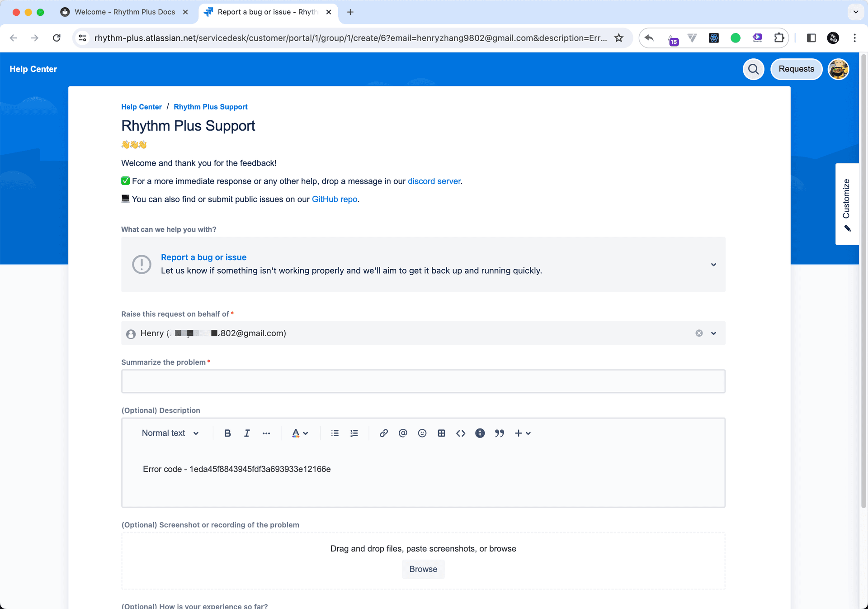Open Normal text style dropdown
The width and height of the screenshot is (868, 609).
[170, 433]
